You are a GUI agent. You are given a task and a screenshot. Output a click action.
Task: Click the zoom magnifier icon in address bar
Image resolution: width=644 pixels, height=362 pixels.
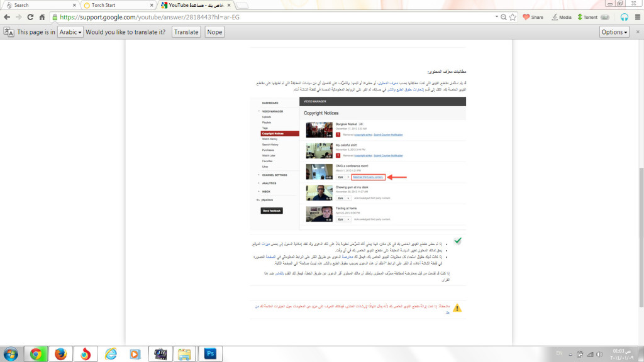504,17
